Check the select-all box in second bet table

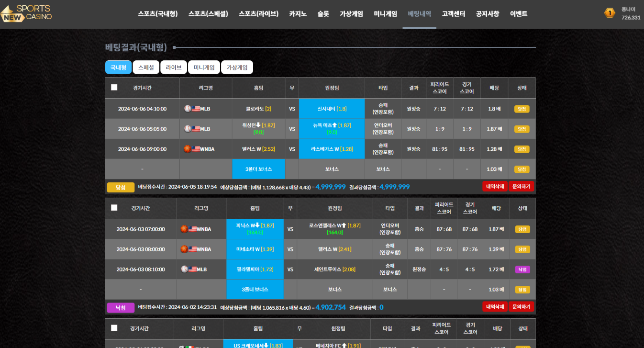[114, 208]
